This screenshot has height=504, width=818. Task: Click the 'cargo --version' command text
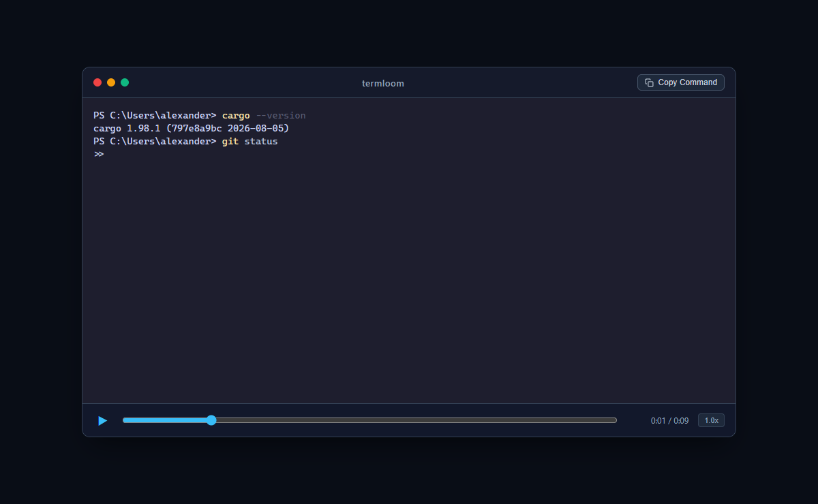[x=264, y=116]
